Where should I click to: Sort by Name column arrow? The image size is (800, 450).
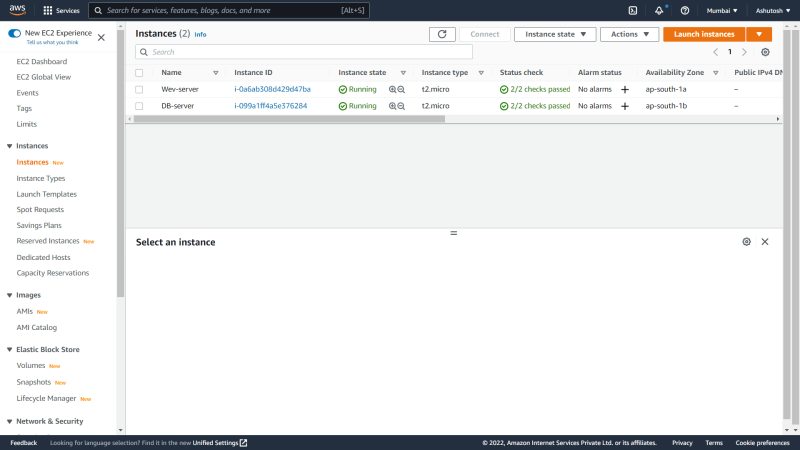click(216, 73)
